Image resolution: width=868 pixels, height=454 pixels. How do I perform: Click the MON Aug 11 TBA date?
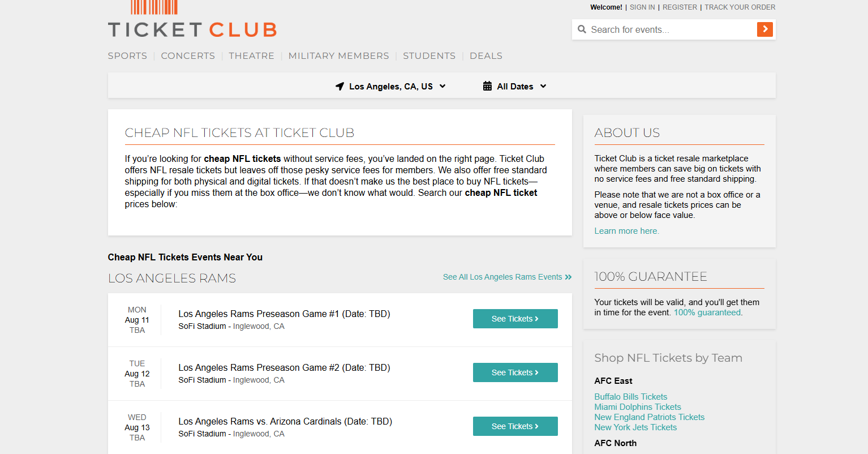point(137,320)
